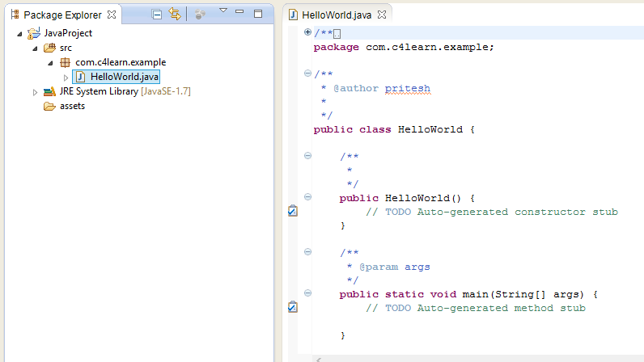Viewport: 644px width, 362px height.
Task: Click the underlined author name pritesh
Action: [408, 89]
